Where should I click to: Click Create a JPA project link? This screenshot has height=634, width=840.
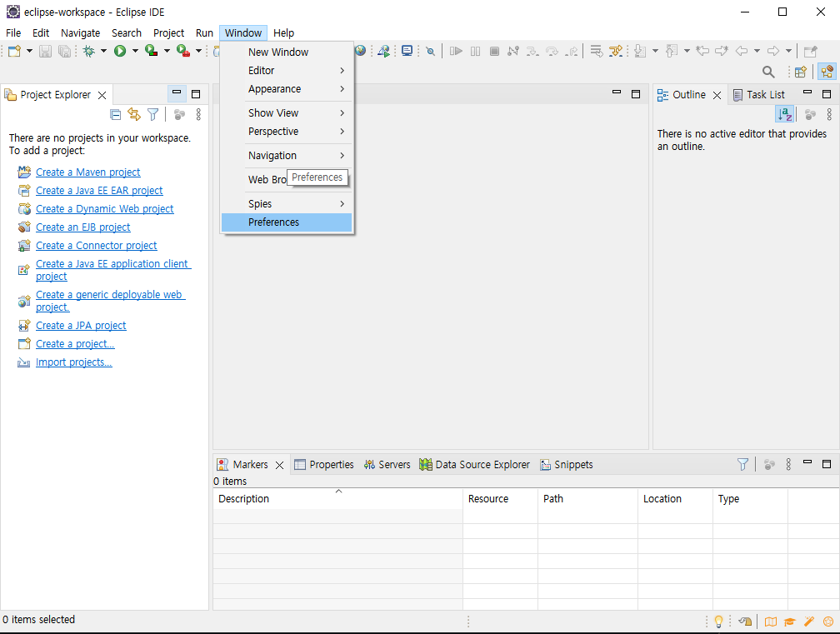(81, 325)
